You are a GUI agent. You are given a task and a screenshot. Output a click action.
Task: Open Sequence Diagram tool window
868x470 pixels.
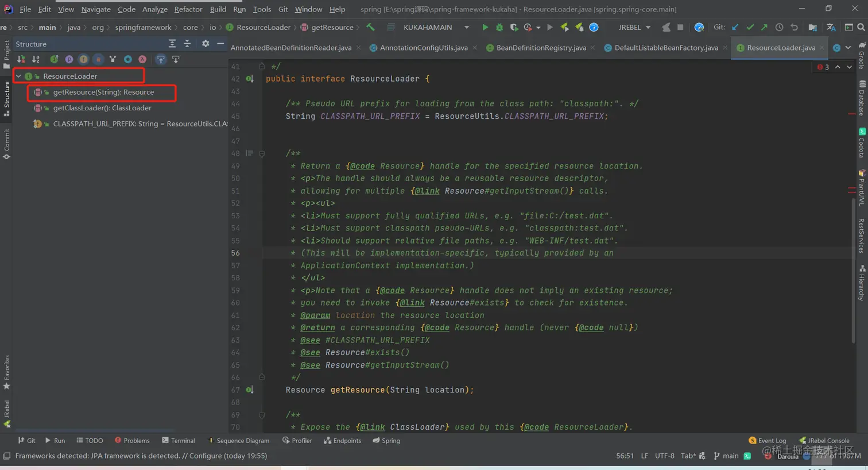click(238, 441)
